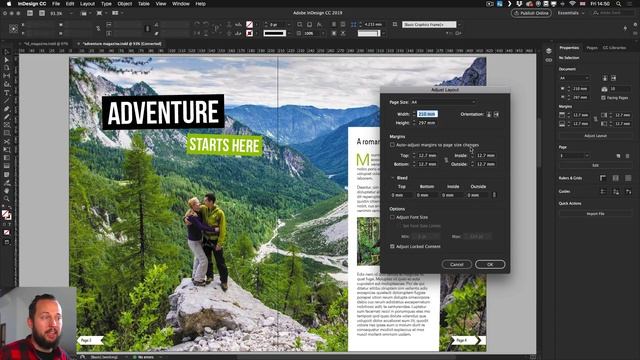Open the Essentials workspace dropdown
This screenshot has height=360, width=640.
point(571,13)
